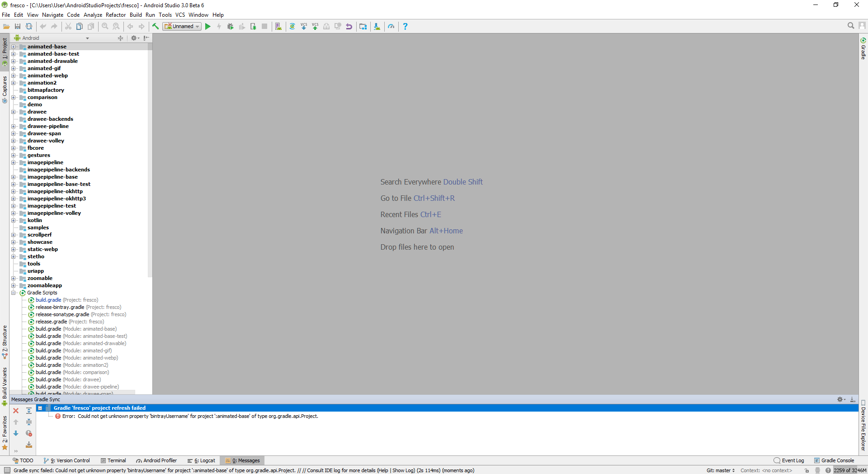Open the Unnamed run configuration dropdown

coord(182,26)
